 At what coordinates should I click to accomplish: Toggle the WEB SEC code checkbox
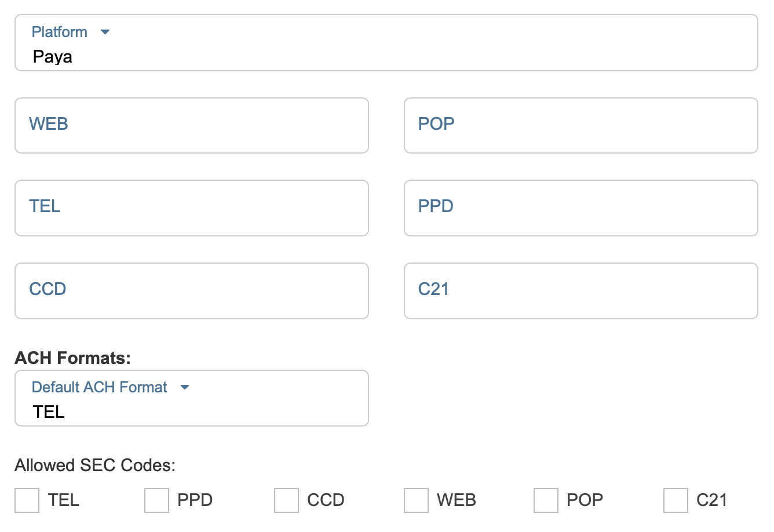(x=416, y=500)
